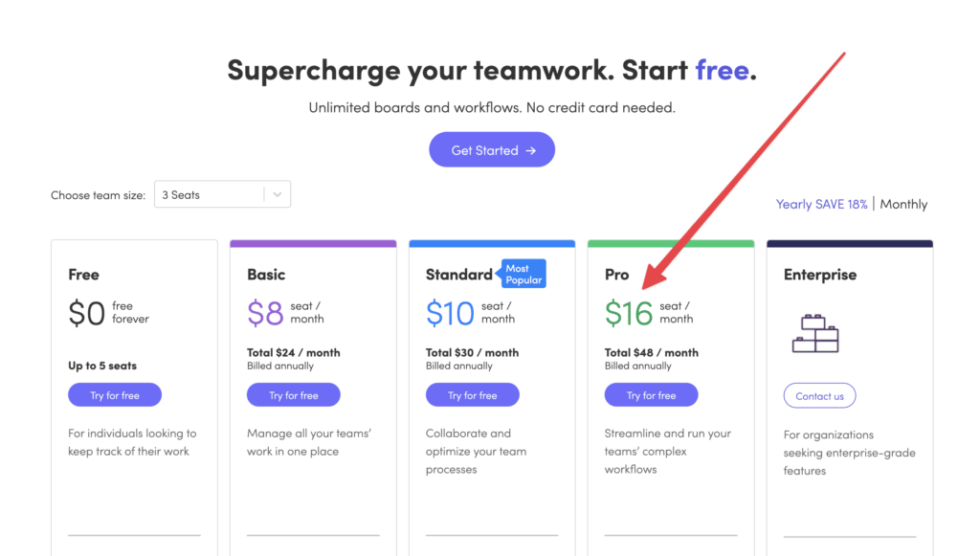Screen dimensions: 980x556
Task: Try the Free plan for free
Action: (115, 395)
